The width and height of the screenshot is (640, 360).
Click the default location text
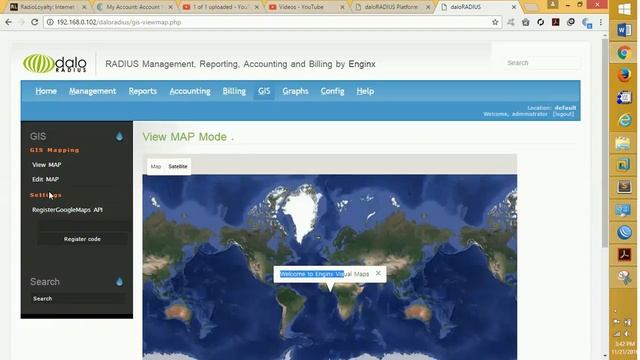click(565, 108)
